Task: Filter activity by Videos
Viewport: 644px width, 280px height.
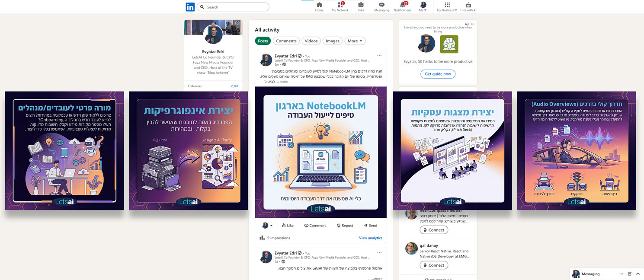Action: [311, 41]
